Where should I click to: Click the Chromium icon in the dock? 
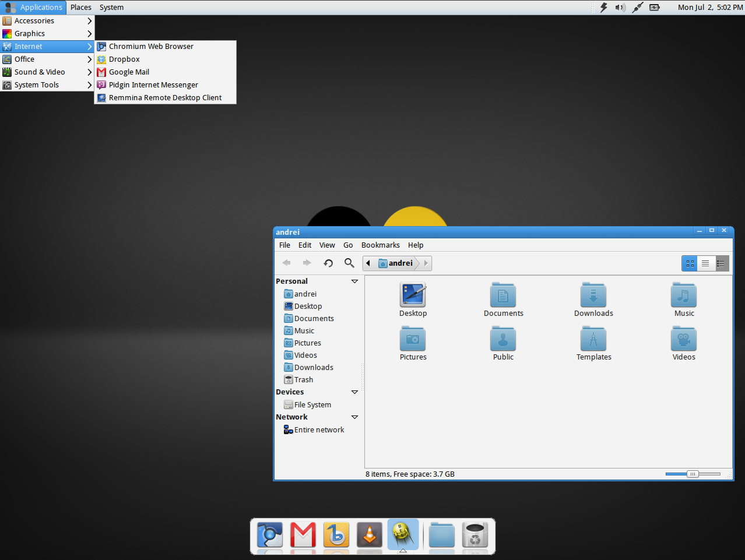[x=270, y=534]
